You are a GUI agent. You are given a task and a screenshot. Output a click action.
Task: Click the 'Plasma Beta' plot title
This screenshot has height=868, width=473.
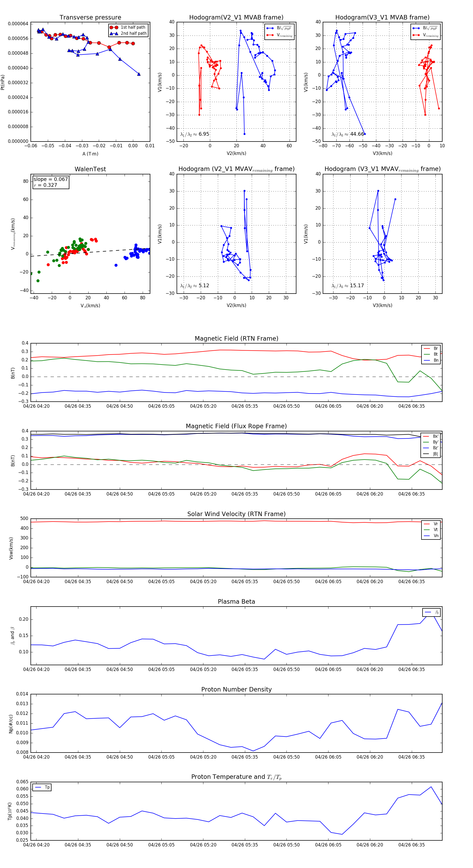236,602
